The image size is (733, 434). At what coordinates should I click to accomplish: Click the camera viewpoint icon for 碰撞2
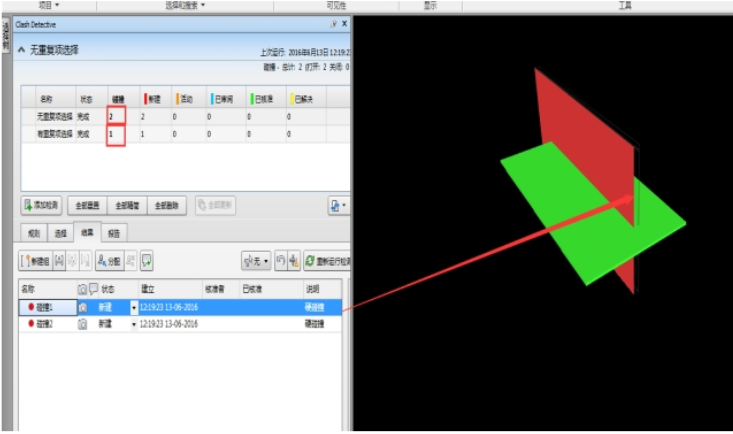[x=83, y=324]
